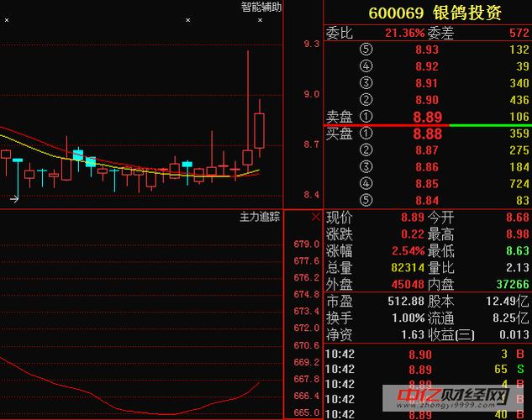Click the 9.3 price axis label
Screen dimensions: 532x420
(x=312, y=44)
